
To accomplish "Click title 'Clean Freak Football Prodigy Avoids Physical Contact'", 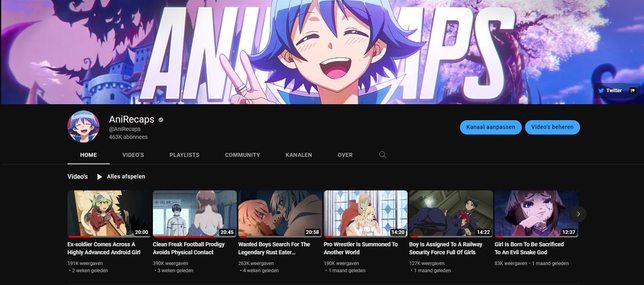I will (x=189, y=249).
